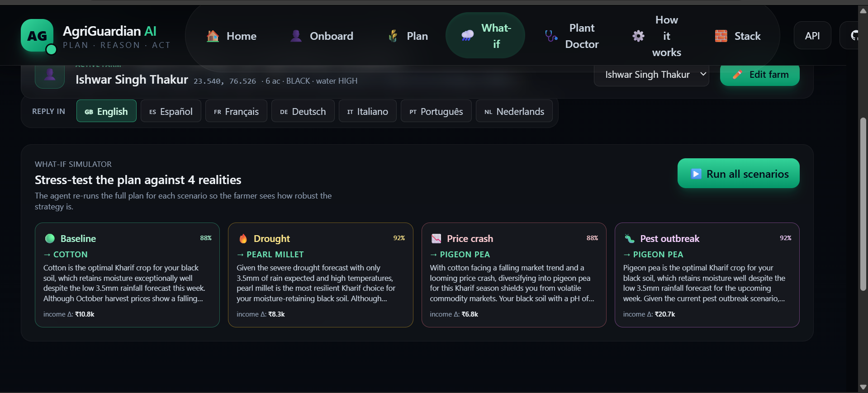Open the Drought scenario card
The width and height of the screenshot is (868, 393).
pyautogui.click(x=320, y=275)
